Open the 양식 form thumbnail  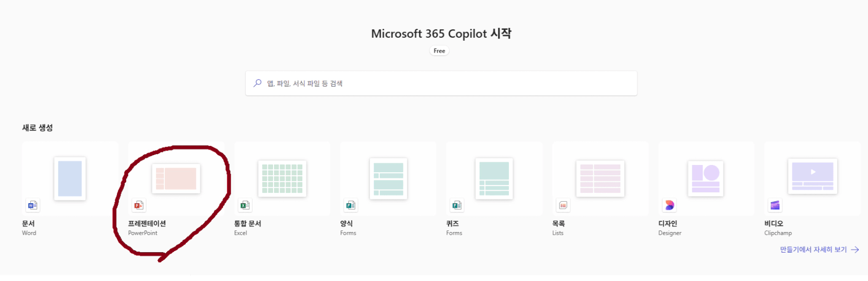click(x=388, y=178)
